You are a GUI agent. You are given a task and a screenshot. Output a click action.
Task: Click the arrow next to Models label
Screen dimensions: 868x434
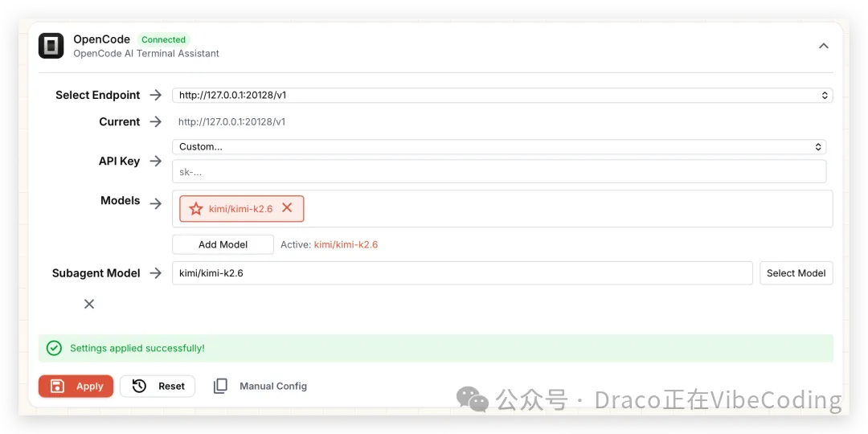pyautogui.click(x=156, y=203)
